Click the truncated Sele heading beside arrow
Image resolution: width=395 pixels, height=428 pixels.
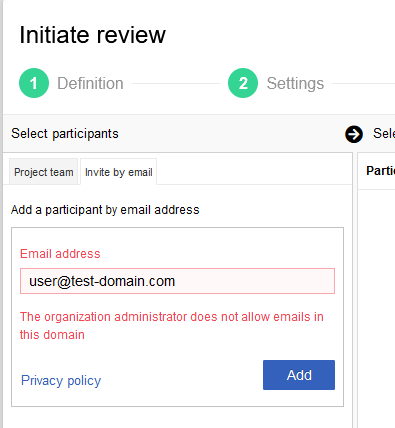click(384, 134)
